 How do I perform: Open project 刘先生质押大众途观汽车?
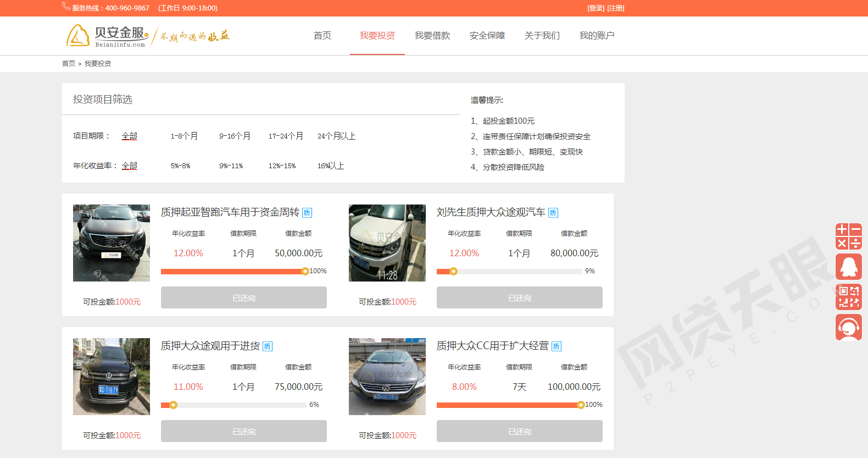point(491,212)
